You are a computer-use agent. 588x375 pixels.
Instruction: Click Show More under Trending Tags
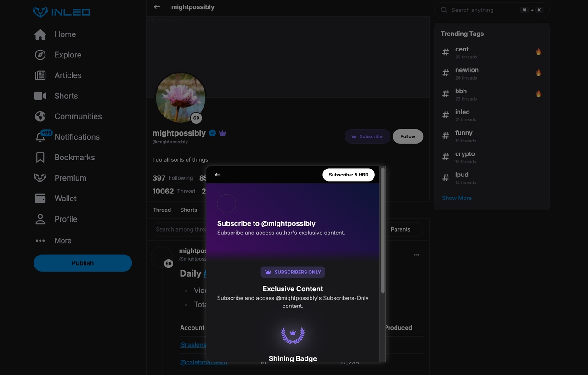457,198
